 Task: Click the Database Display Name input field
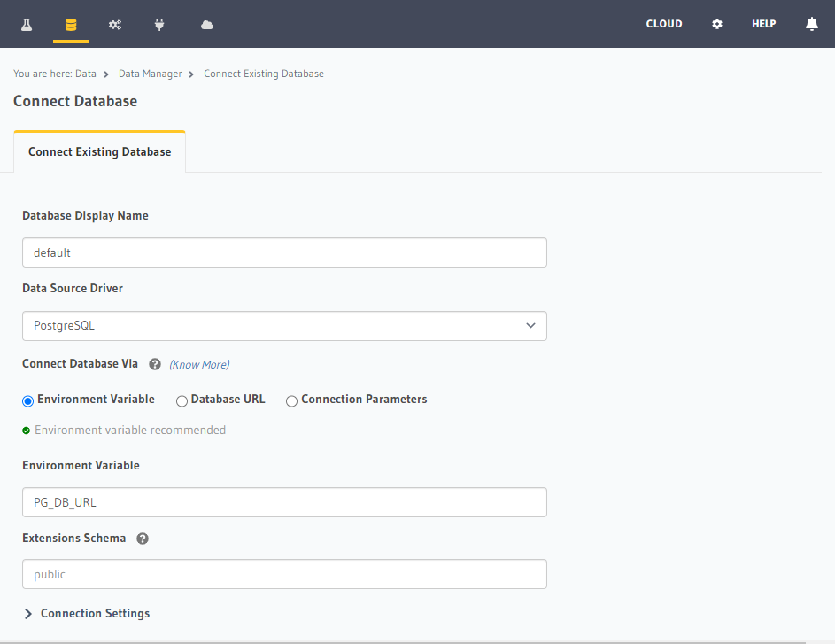(x=284, y=252)
